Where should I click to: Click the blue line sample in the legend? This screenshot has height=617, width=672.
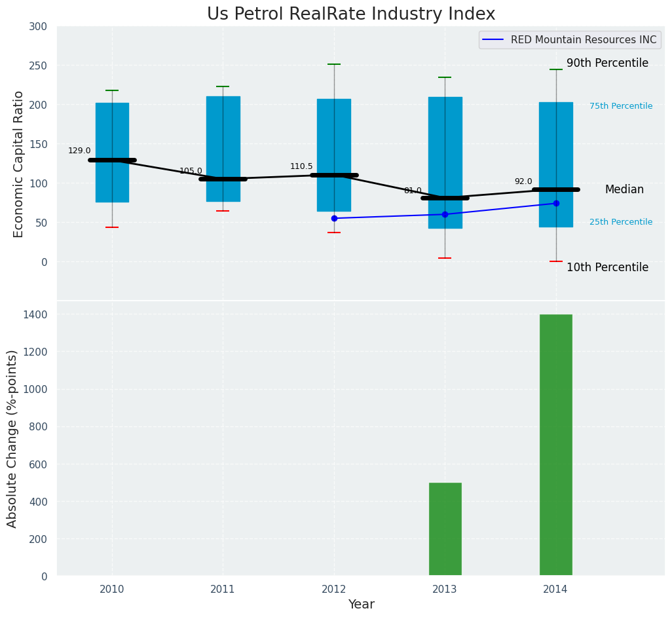click(x=494, y=40)
